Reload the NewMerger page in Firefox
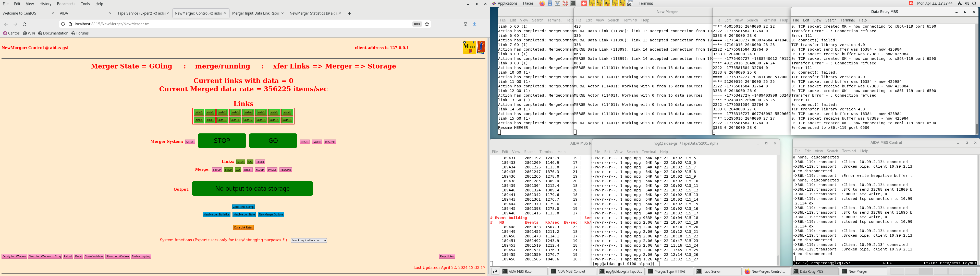This screenshot has height=276, width=980. point(25,24)
